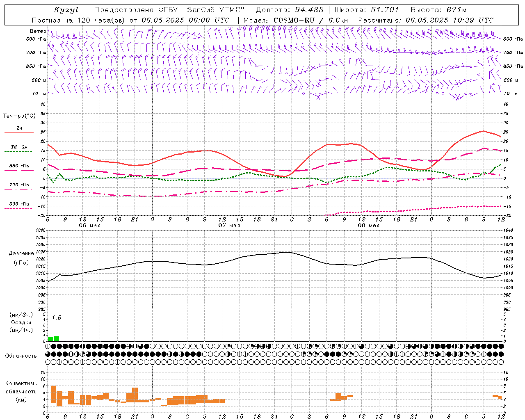525x420 pixels.
Task: Click the 06 мая date label
Action: tap(89, 226)
